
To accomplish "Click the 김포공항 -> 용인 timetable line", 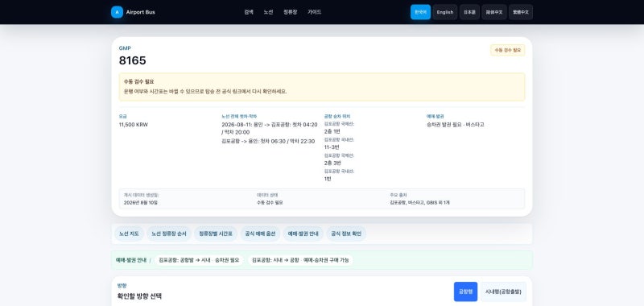I will [x=268, y=141].
